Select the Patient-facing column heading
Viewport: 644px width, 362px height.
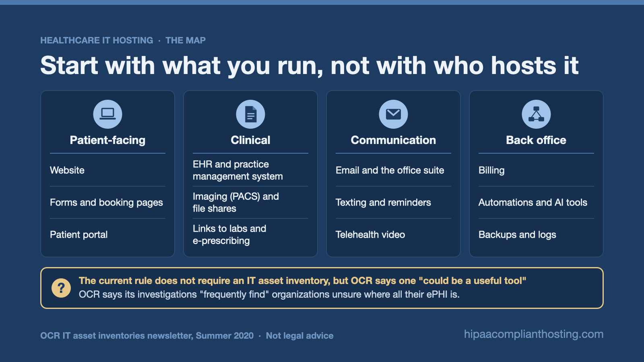coord(107,140)
